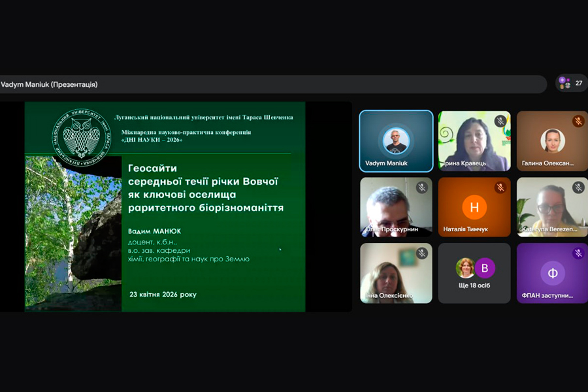The height and width of the screenshot is (392, 588).
Task: Click muted microphone icon on Наталія Тимчук tile
Action: click(x=500, y=187)
